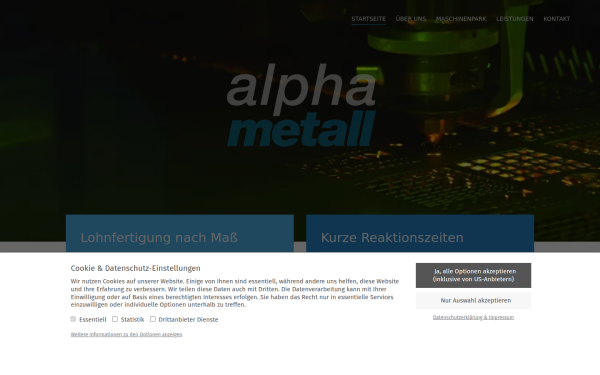Accept all options including US providers
Viewport: 600px width, 375px height.
coord(473,275)
